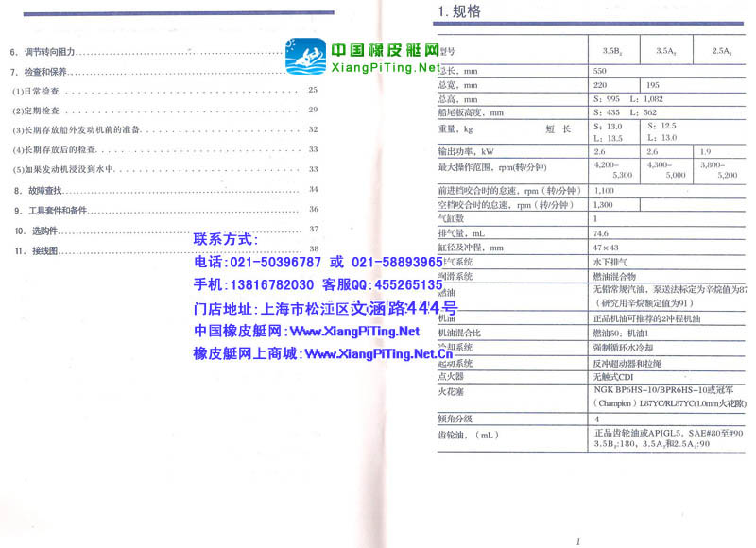Select the idle speed value 1,100
756x548 pixels.
pyautogui.click(x=604, y=190)
